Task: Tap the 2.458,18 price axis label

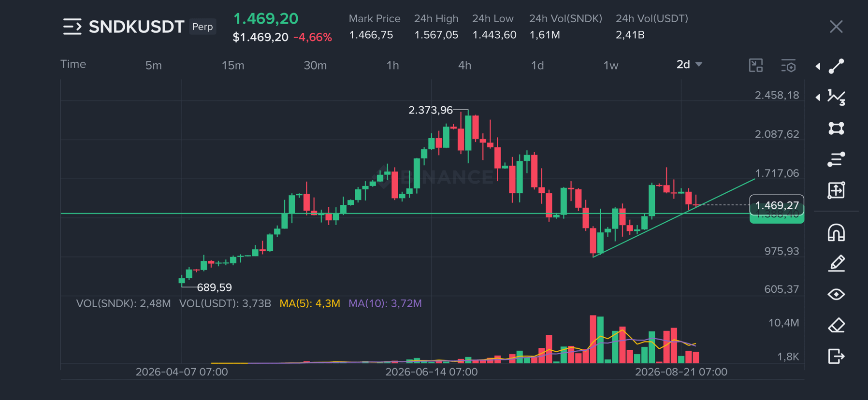Action: [777, 95]
